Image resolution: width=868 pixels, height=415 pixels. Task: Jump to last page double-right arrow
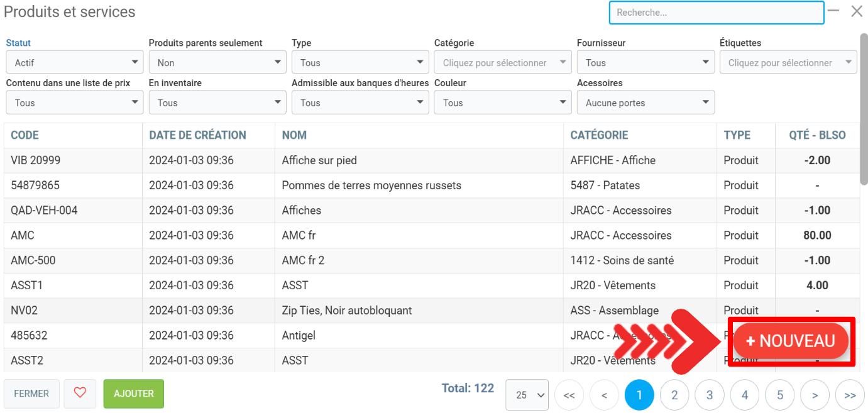click(x=850, y=396)
